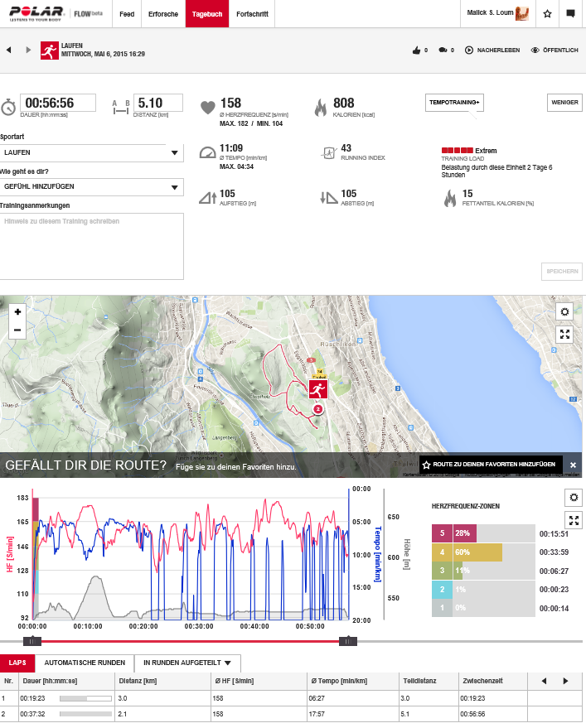Open the comments icon next to likes
586x728 pixels.
click(443, 51)
